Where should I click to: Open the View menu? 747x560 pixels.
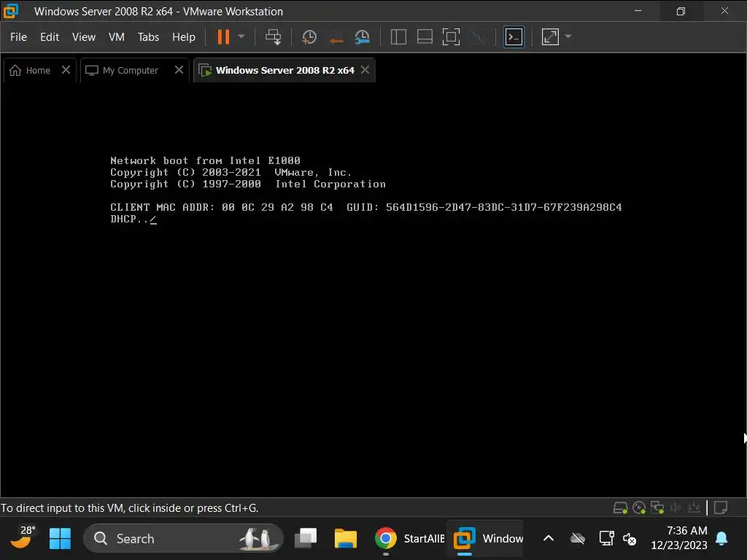[x=84, y=36]
